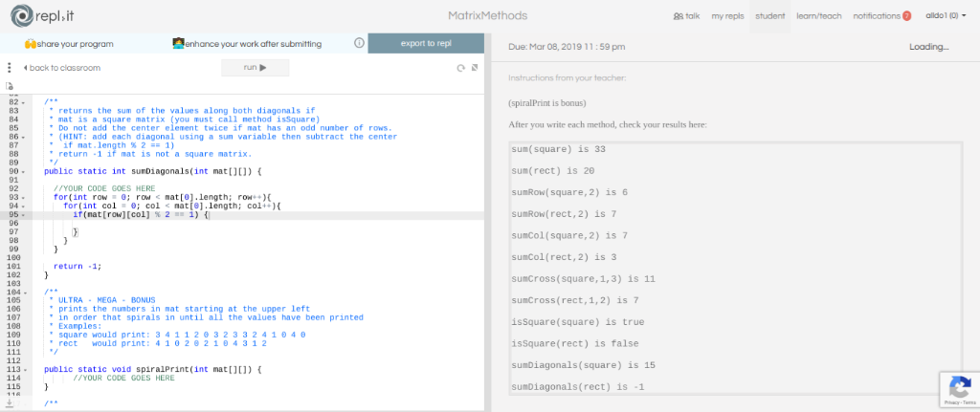This screenshot has width=980, height=412.
Task: Click 'sum(rect) is 20' result line
Action: [552, 171]
